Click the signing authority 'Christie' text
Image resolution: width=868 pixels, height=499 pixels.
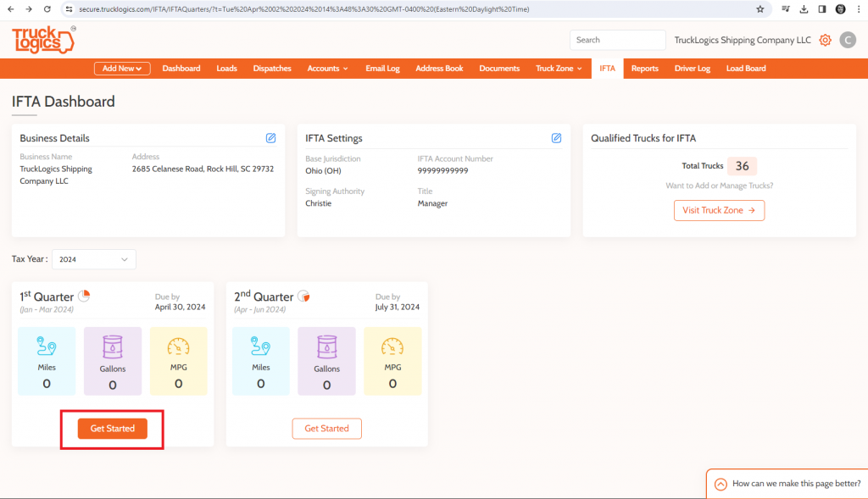coord(319,203)
